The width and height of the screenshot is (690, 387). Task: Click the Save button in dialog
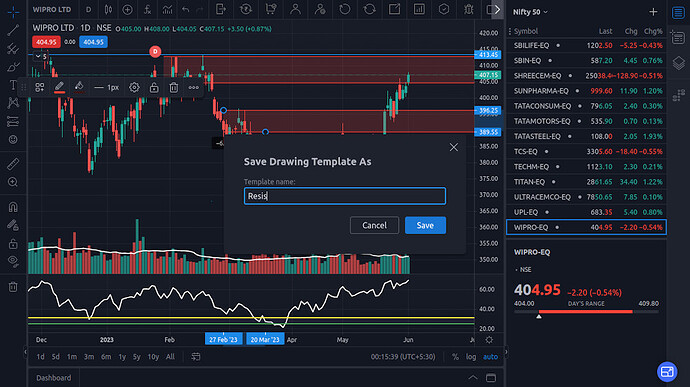[x=425, y=225]
